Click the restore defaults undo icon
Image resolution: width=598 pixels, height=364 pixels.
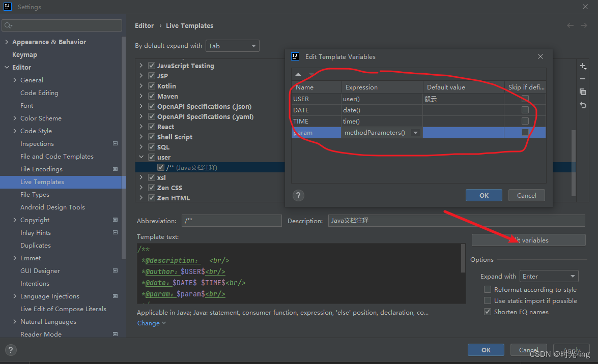[x=583, y=104]
